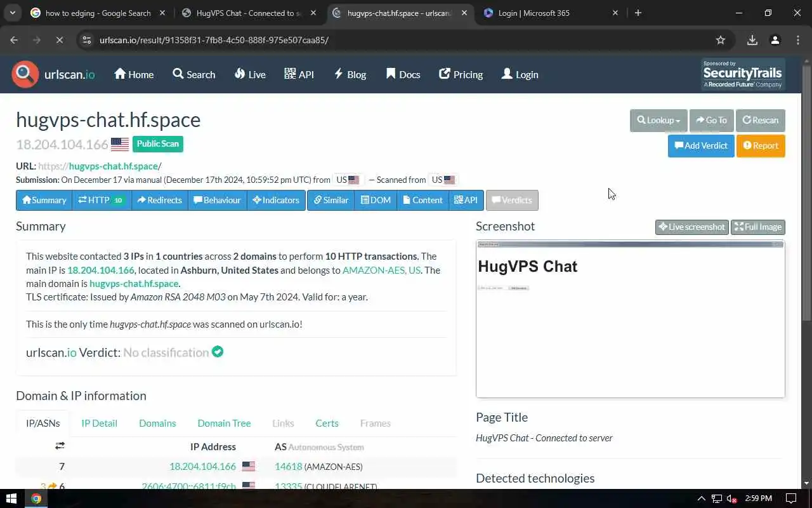Viewport: 812px width, 508px height.
Task: Open the Pricing nav link
Action: tap(461, 74)
